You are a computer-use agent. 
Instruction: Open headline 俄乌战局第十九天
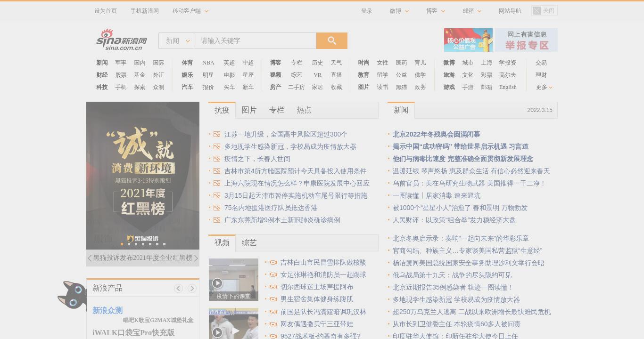(x=452, y=275)
